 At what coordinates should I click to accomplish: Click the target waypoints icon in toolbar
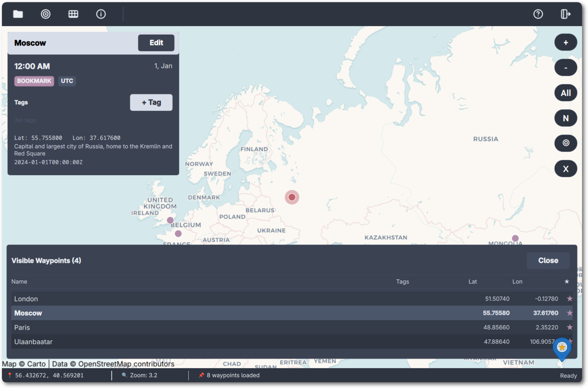[x=46, y=14]
